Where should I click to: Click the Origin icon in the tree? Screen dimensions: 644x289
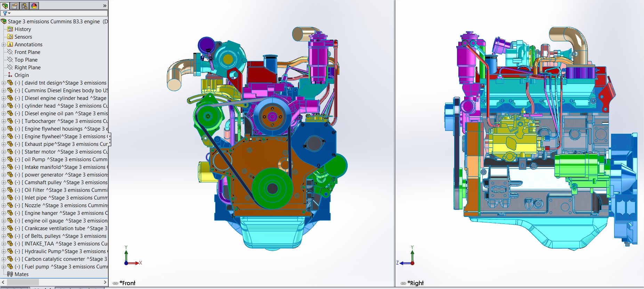click(10, 75)
